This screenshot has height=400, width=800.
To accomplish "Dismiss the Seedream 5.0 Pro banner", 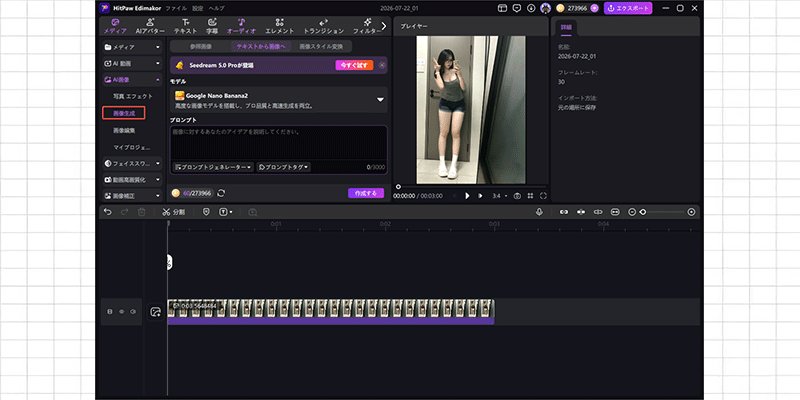I will (382, 65).
